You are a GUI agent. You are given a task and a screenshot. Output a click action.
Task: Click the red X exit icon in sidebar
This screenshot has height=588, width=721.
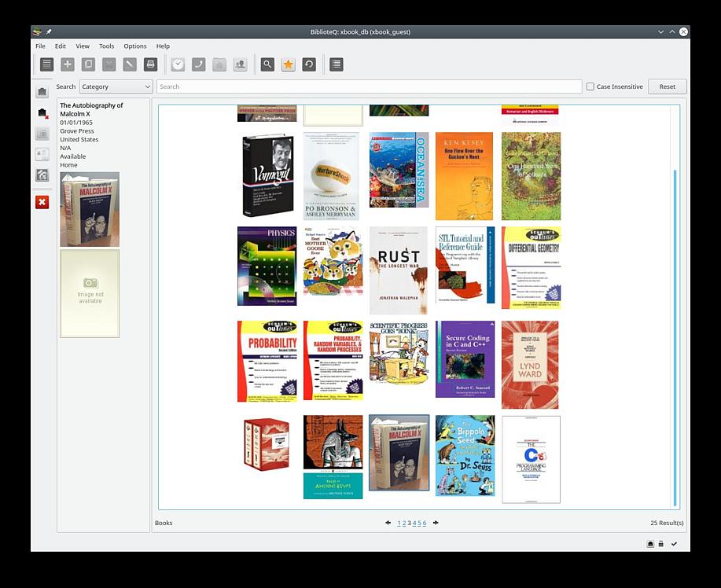tap(42, 202)
